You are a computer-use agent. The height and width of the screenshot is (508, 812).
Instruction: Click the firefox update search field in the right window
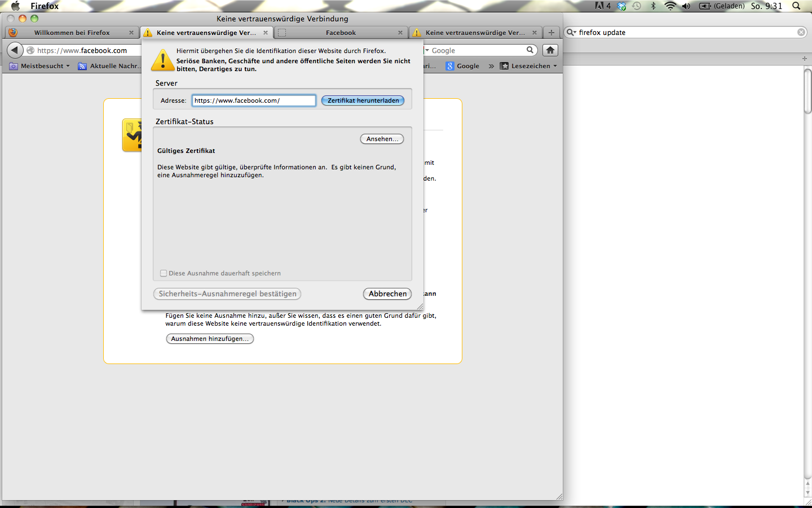pyautogui.click(x=687, y=32)
